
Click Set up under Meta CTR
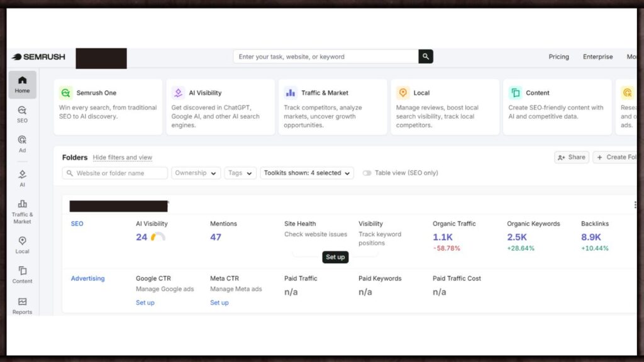(219, 302)
